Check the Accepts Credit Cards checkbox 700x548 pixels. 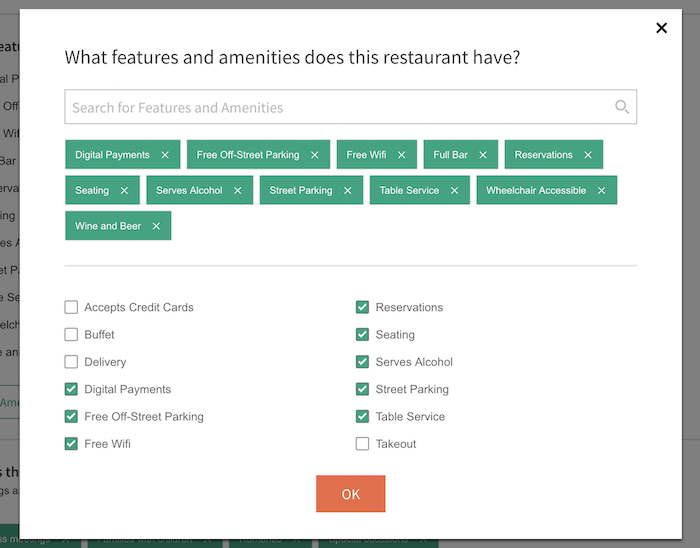click(71, 307)
